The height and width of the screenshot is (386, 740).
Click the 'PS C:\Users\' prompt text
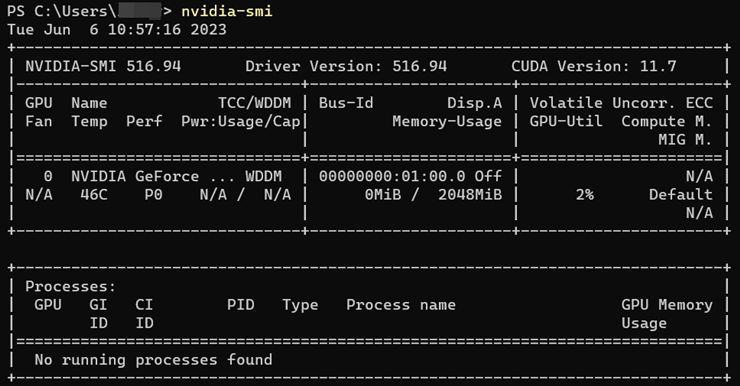(62, 11)
